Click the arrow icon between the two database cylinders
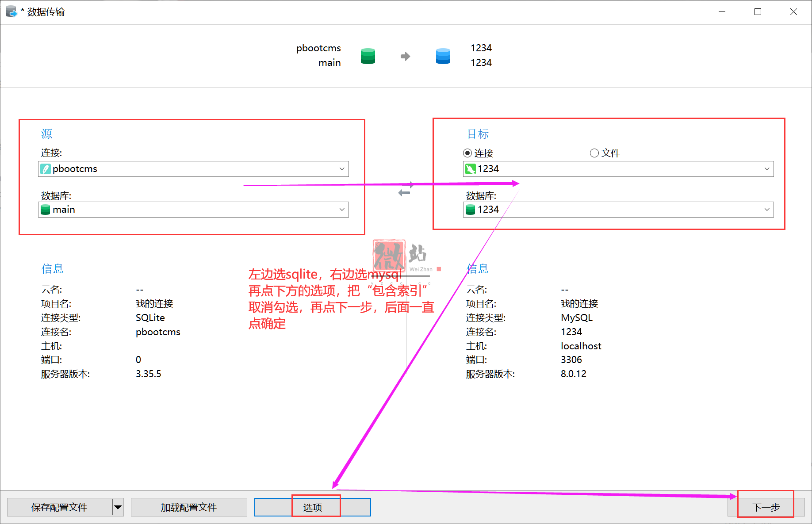The height and width of the screenshot is (524, 812). coord(405,56)
